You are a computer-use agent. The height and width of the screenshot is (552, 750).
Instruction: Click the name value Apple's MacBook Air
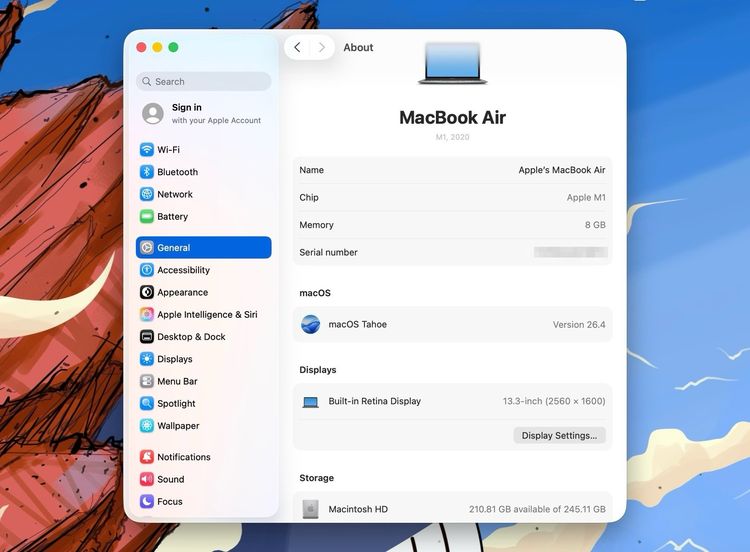pos(562,170)
